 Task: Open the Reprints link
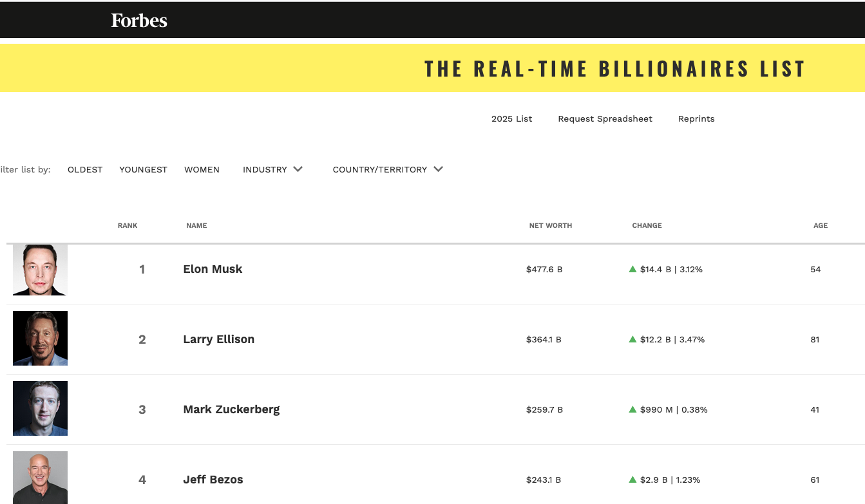pyautogui.click(x=696, y=119)
